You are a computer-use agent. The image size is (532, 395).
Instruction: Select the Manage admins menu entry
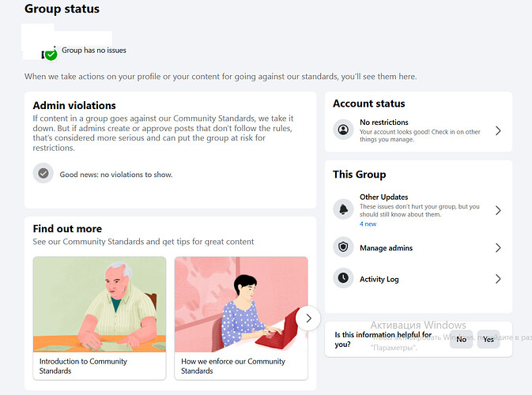(386, 248)
